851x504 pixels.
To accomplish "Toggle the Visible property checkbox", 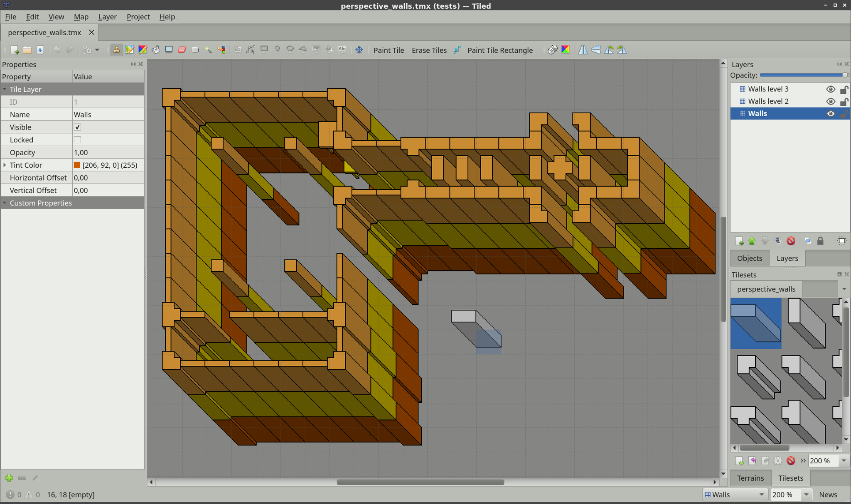I will click(x=77, y=127).
